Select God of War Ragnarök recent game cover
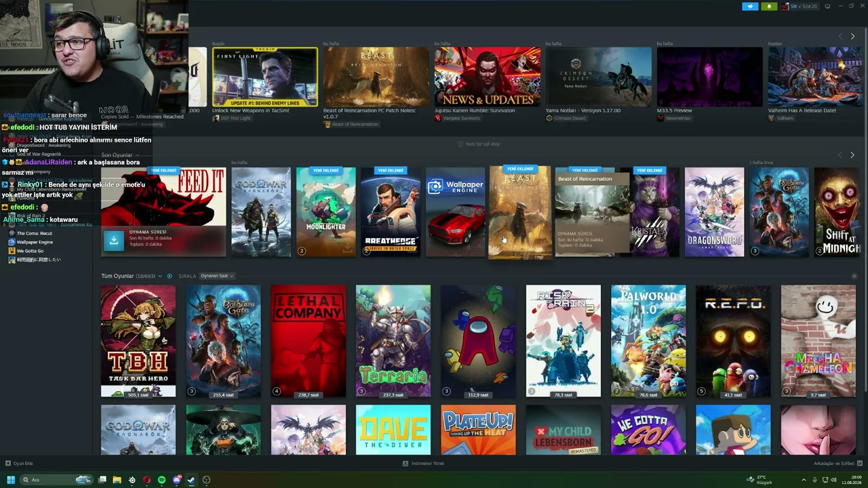Viewport: 868px width, 488px height. pos(261,212)
